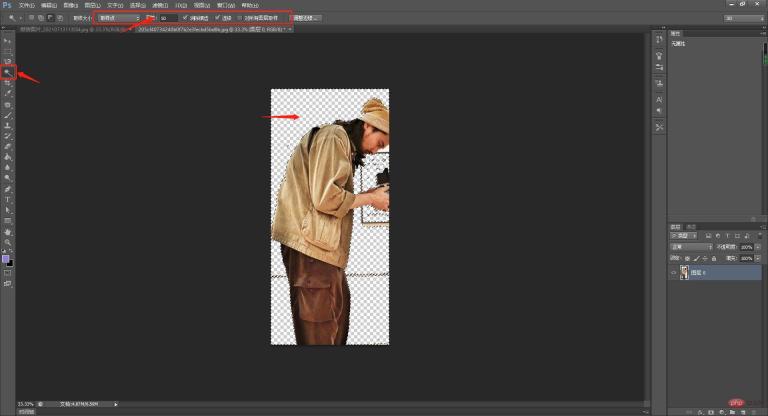Click Intersect with Selection mode icon
Viewport: 768px width, 416px height.
(60, 18)
